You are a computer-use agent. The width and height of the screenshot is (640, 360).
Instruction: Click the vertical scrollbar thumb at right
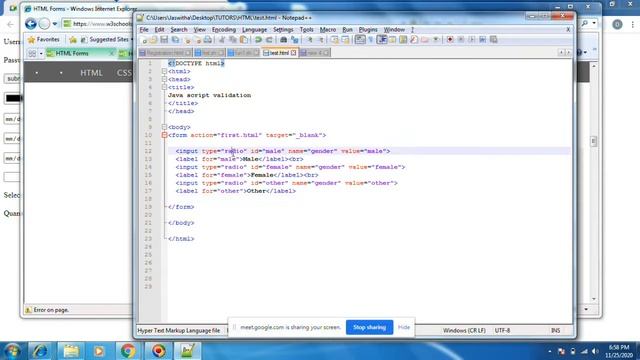(593, 141)
